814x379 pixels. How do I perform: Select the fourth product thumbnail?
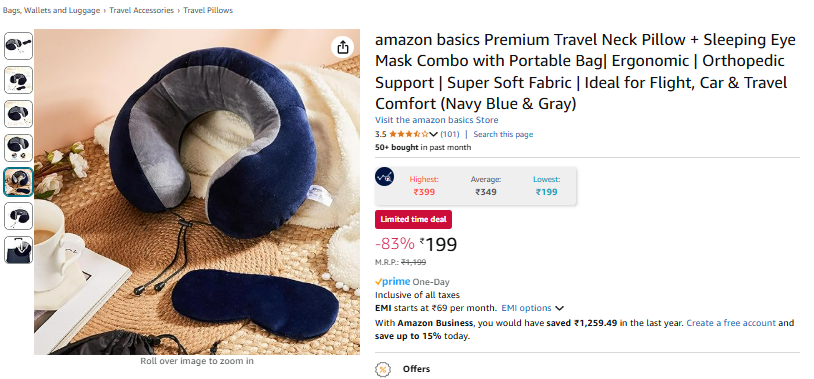(x=19, y=148)
